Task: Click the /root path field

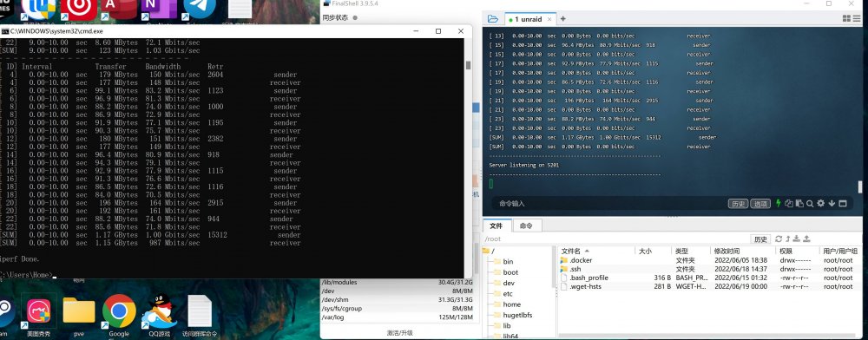Action: coord(616,239)
